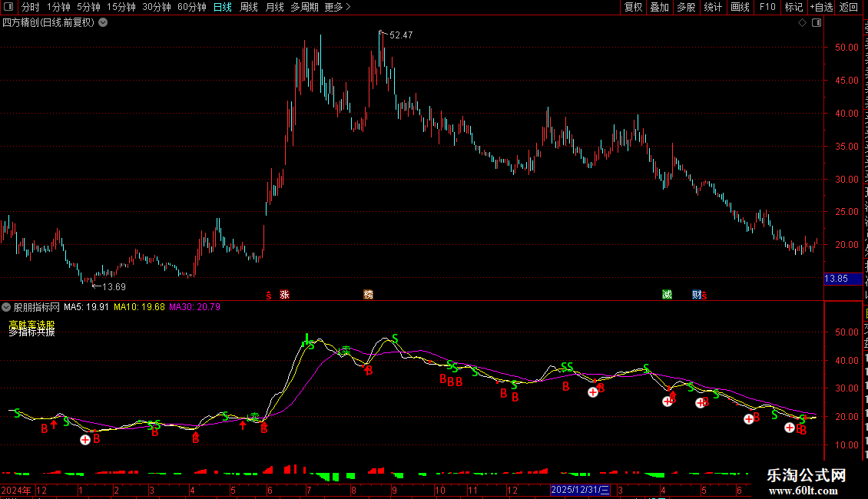
Task: Click 涨 info marker below chart
Action: 284,295
